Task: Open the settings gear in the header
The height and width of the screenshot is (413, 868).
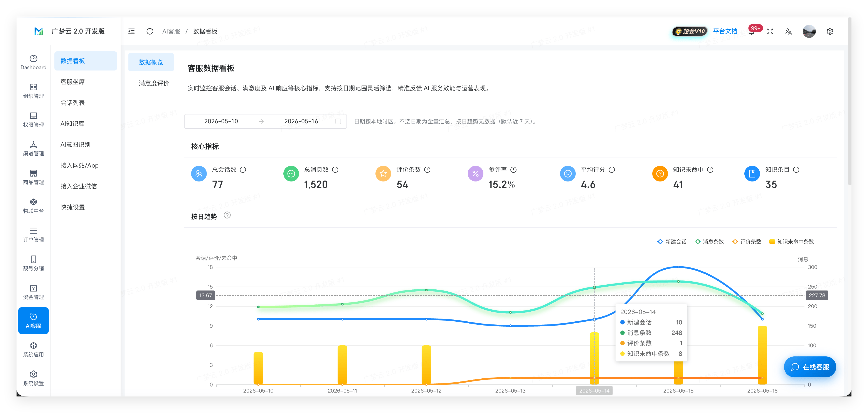Action: (830, 31)
